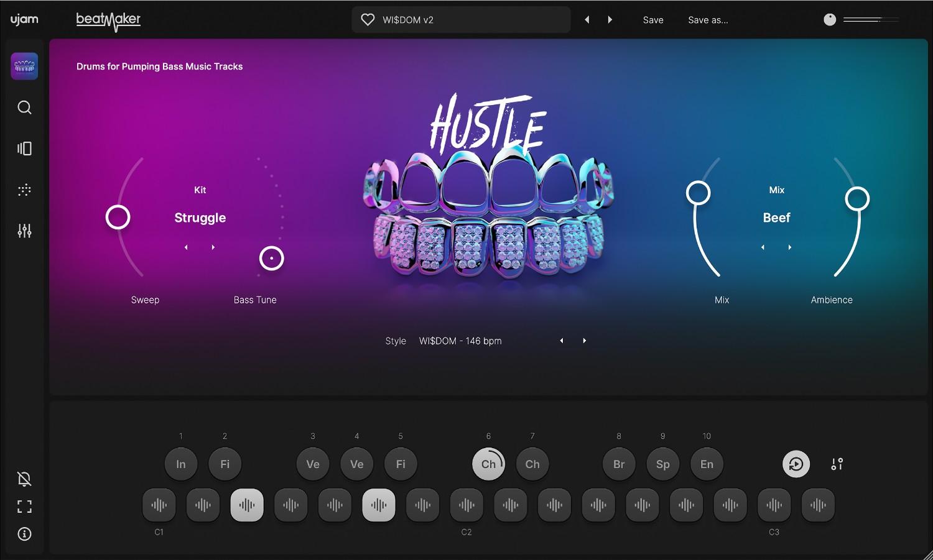This screenshot has width=933, height=560.
Task: Toggle the notifications bell-off icon
Action: (x=24, y=479)
